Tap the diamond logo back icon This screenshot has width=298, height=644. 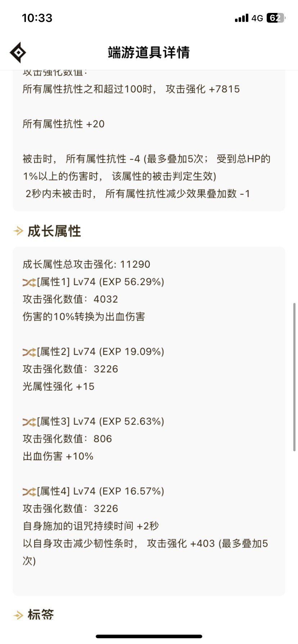tap(18, 53)
